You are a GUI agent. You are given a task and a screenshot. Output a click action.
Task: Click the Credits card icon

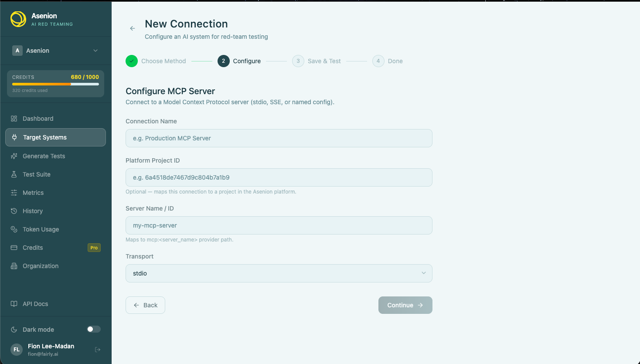(14, 248)
